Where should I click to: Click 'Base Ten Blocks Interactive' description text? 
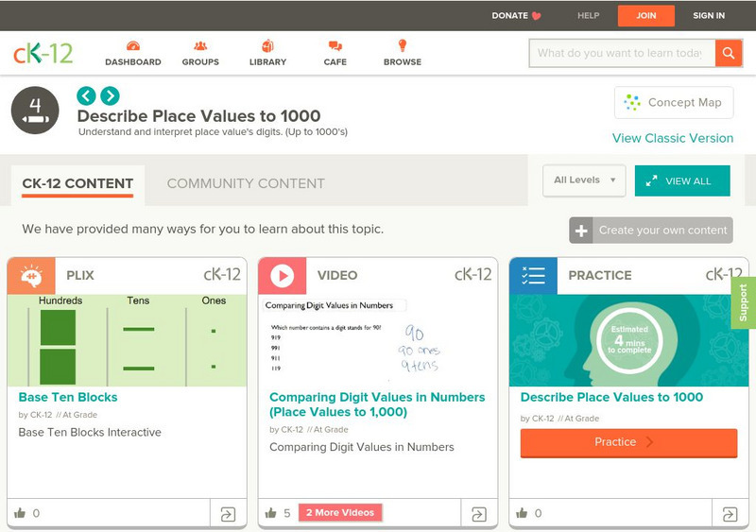pos(90,432)
